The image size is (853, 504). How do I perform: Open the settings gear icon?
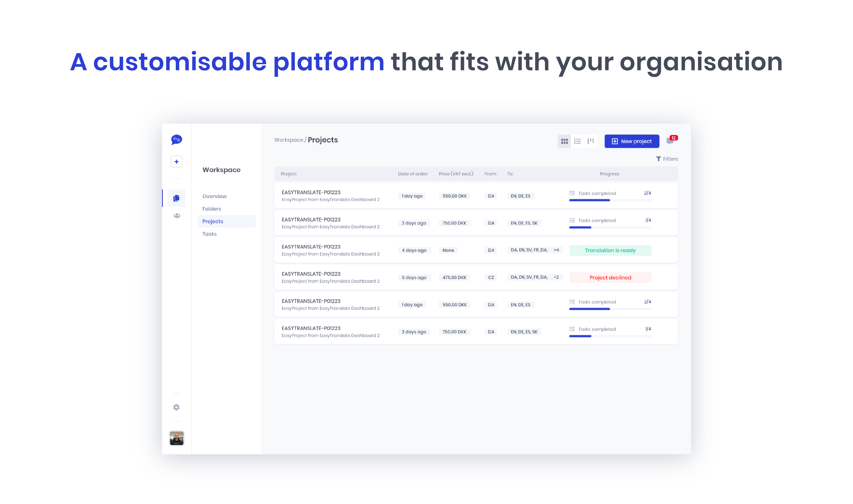(x=176, y=407)
